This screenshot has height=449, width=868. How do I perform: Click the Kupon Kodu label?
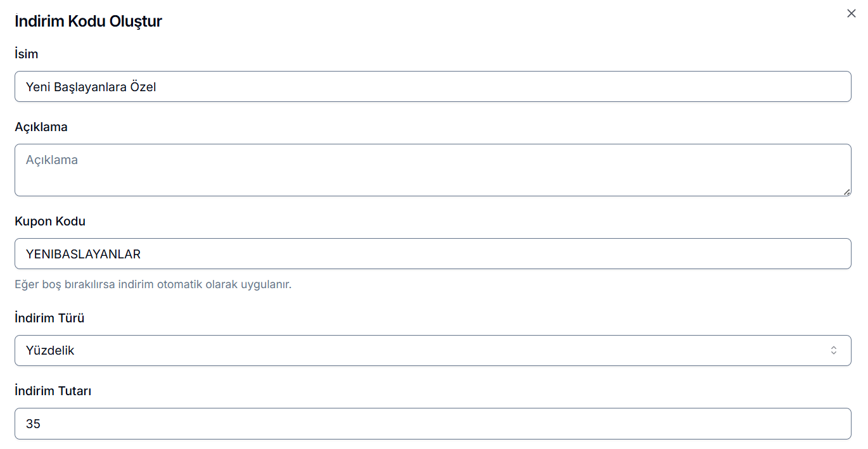50,221
